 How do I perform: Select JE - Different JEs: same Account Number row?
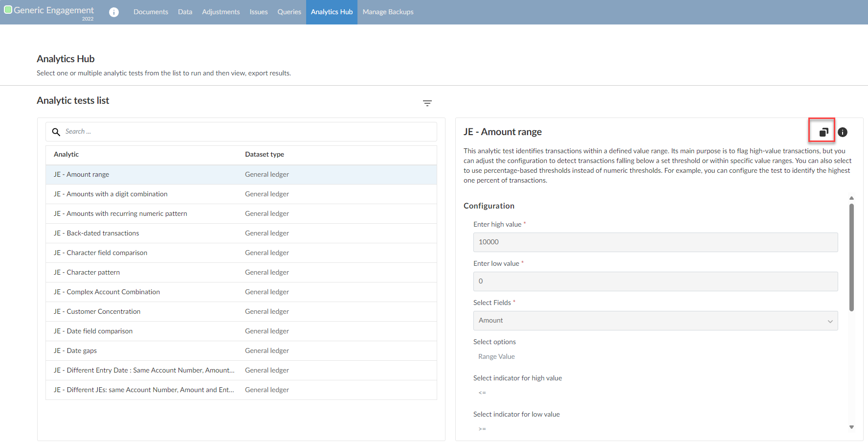click(241, 390)
